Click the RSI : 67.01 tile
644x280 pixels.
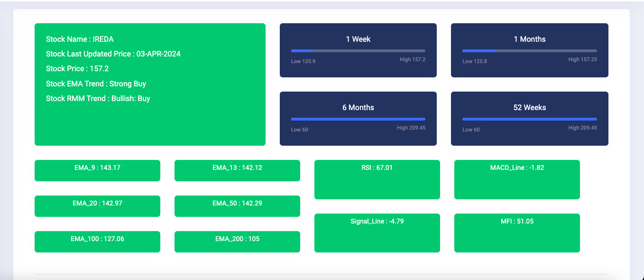coord(377,179)
